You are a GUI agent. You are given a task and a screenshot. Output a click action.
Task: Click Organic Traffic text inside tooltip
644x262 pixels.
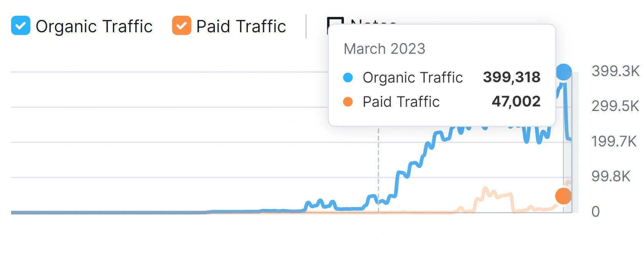tap(412, 78)
